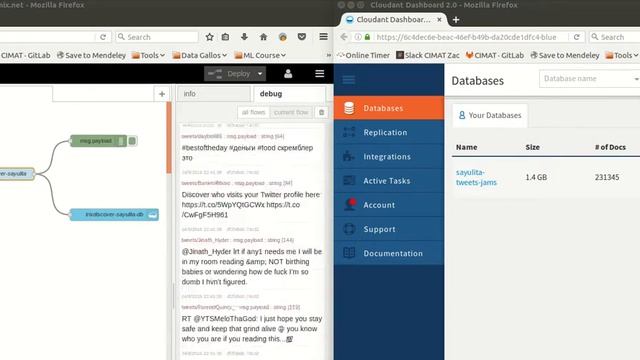Show more bookmarks chevron in left Firefox

click(329, 55)
